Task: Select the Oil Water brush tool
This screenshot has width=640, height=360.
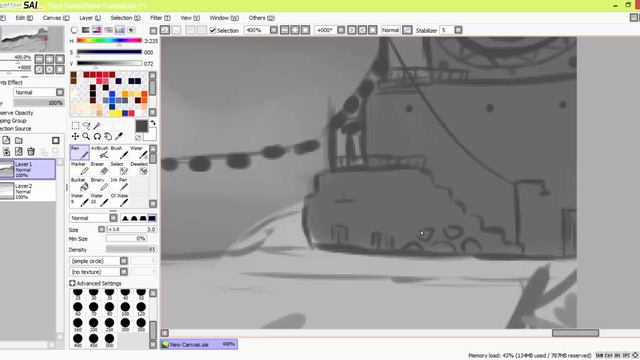Action: coord(119,200)
